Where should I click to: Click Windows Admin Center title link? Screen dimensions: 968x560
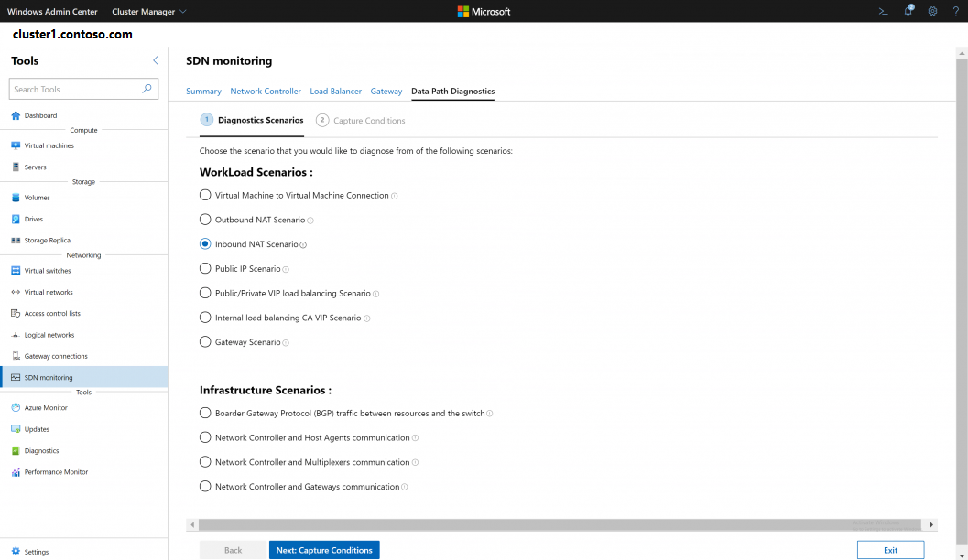[x=52, y=11]
